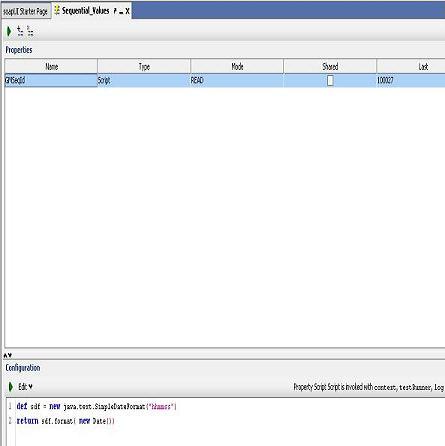Click the remove property icon in toolbar
The height and width of the screenshot is (446, 445).
pyautogui.click(x=30, y=31)
